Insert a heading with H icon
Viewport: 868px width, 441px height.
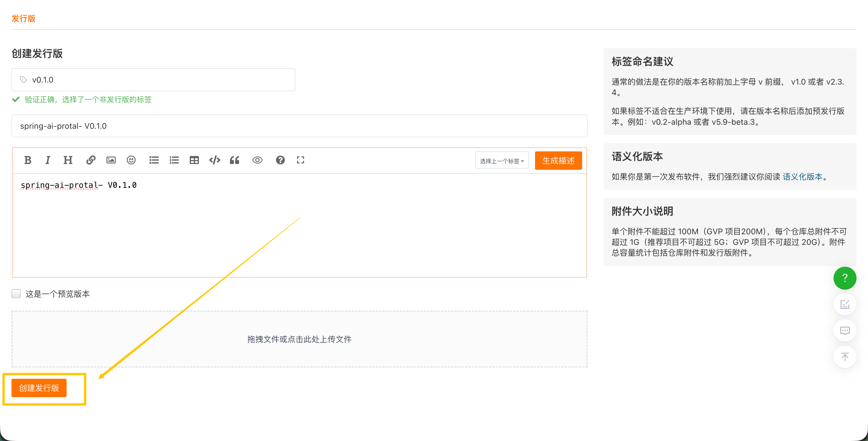[x=68, y=160]
